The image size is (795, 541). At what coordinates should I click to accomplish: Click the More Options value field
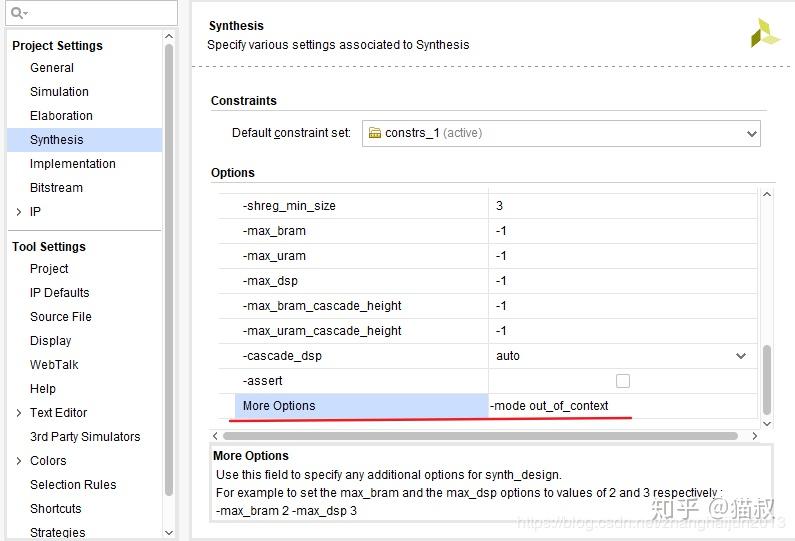pyautogui.click(x=622, y=406)
